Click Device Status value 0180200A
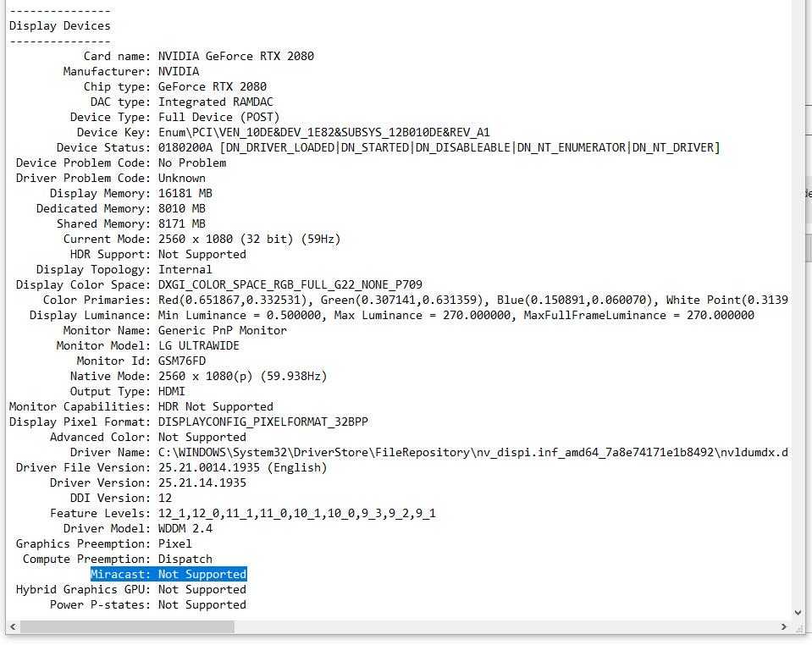The image size is (812, 645). 185,147
